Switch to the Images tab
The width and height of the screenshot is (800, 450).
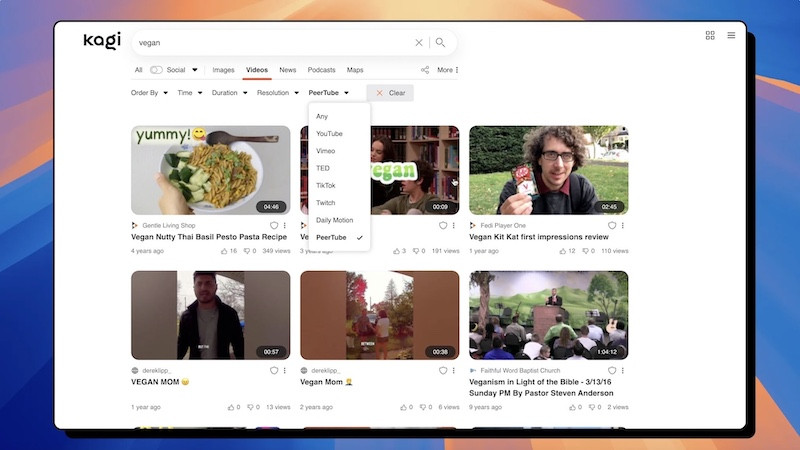click(223, 70)
